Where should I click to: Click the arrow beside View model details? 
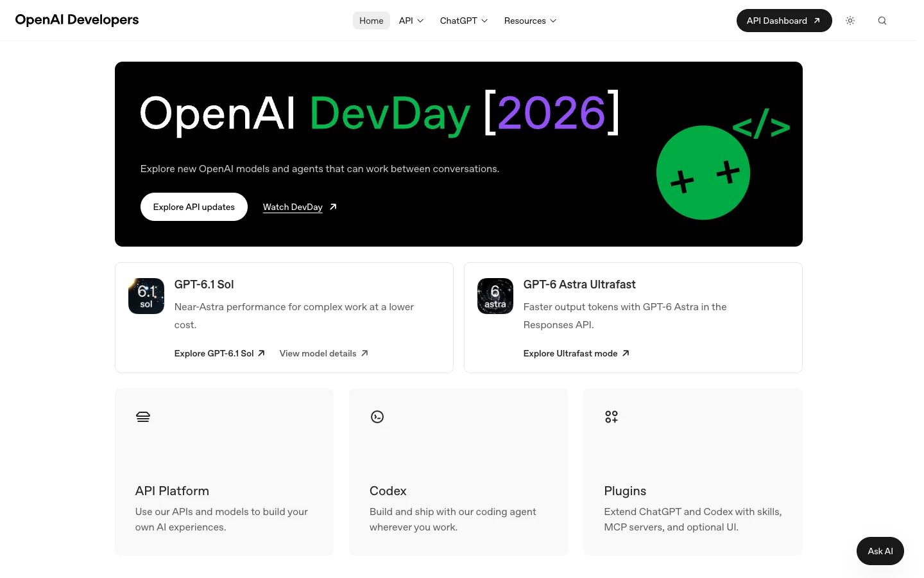click(x=364, y=353)
